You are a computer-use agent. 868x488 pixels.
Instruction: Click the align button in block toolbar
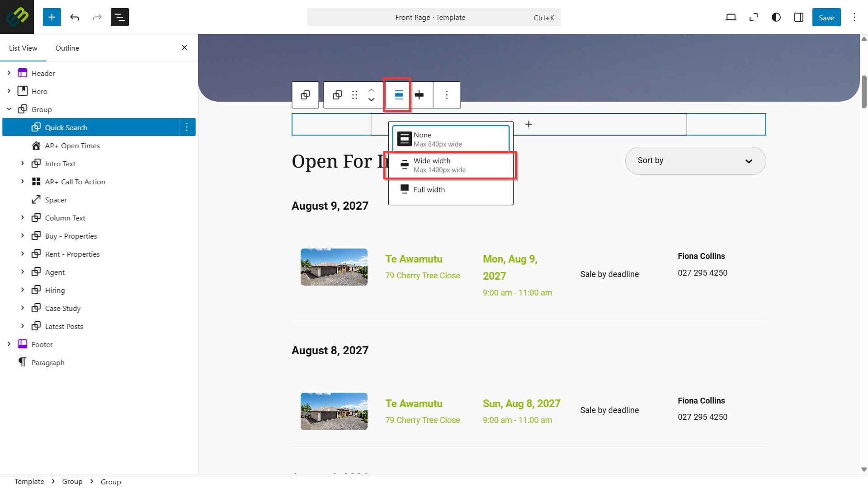coord(398,95)
